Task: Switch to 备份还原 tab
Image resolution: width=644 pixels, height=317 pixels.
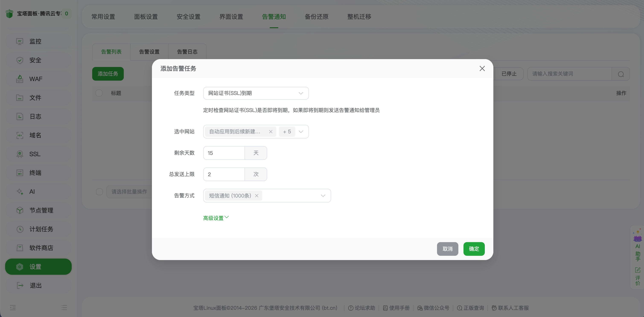Action: coord(316,17)
